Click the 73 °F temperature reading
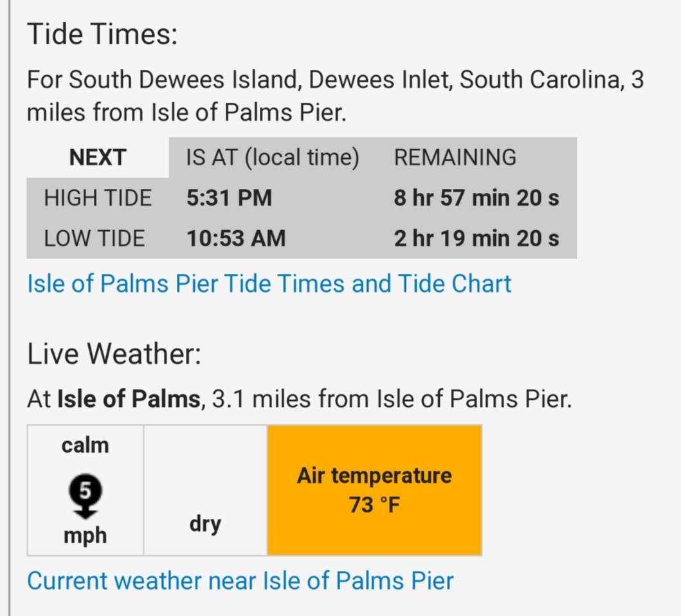The image size is (681, 616). [374, 505]
